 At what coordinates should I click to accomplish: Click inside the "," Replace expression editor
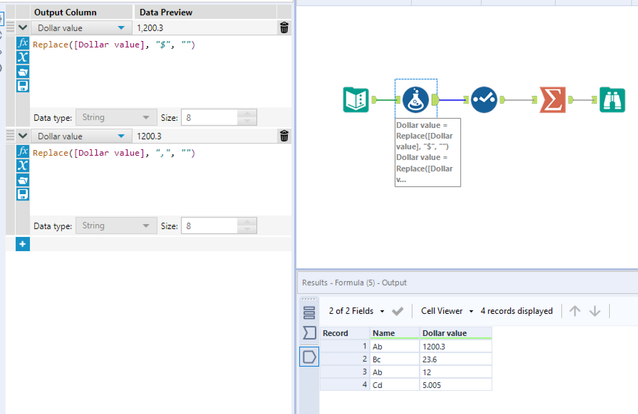pyautogui.click(x=161, y=180)
